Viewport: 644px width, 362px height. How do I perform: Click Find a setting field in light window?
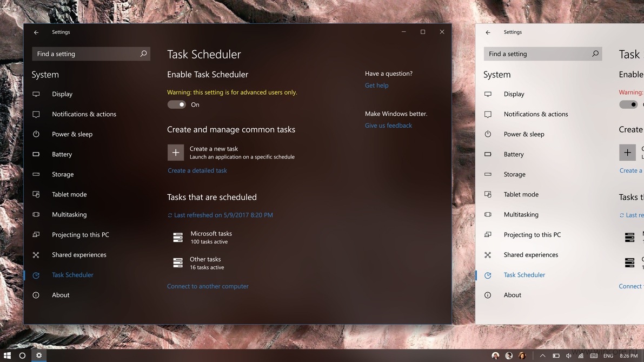click(543, 54)
